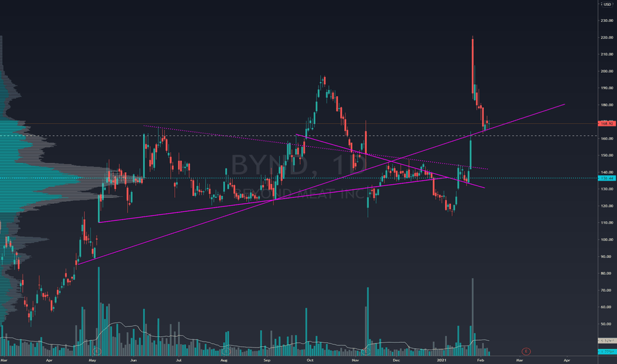The image size is (617, 364).
Task: Click the 180.00 price axis label
Action: 607,105
